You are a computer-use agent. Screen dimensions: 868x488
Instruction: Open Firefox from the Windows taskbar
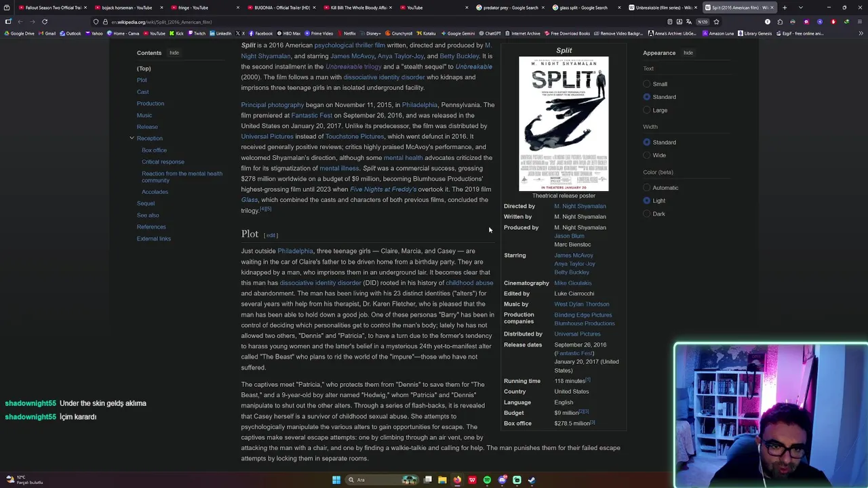tap(458, 480)
